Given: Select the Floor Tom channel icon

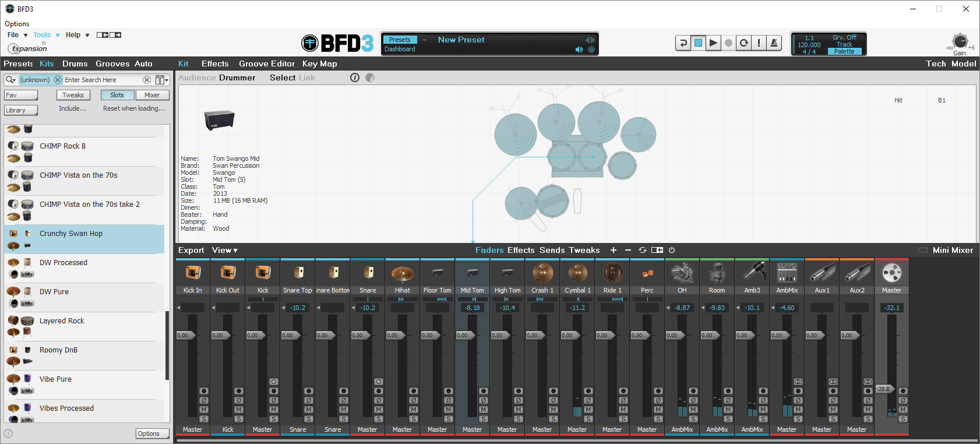Looking at the screenshot, I should coord(438,272).
